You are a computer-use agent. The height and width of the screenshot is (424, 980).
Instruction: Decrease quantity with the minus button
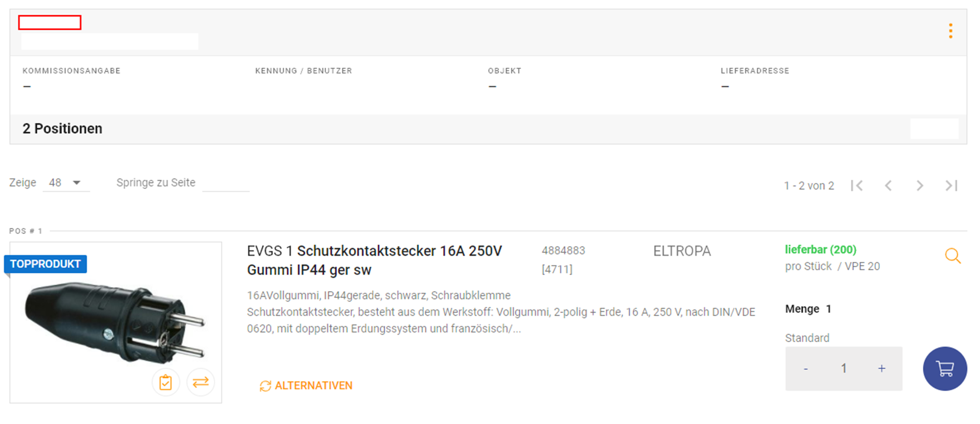pyautogui.click(x=806, y=369)
